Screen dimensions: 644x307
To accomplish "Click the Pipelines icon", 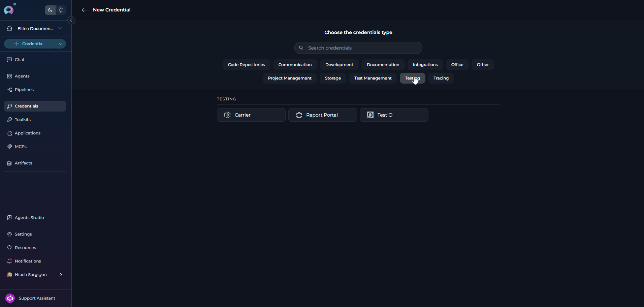I will click(9, 90).
